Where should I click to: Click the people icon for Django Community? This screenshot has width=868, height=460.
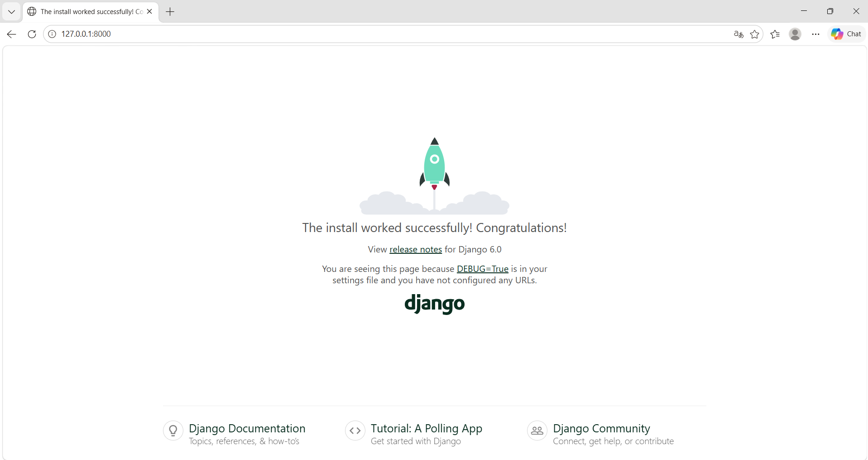click(537, 431)
